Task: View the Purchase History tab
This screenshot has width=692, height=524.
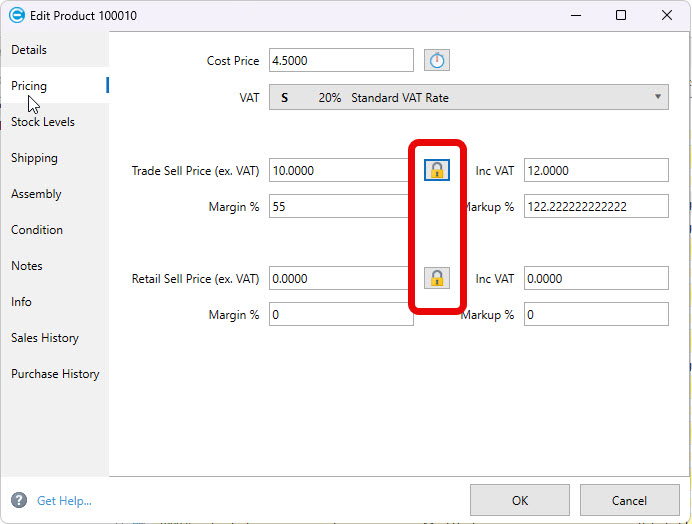Action: (x=55, y=374)
